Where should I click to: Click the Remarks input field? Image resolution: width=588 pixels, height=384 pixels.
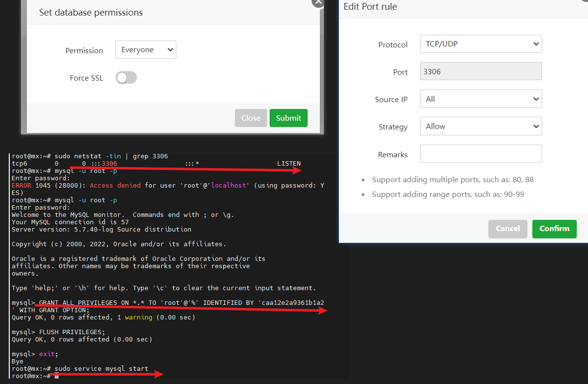point(481,153)
